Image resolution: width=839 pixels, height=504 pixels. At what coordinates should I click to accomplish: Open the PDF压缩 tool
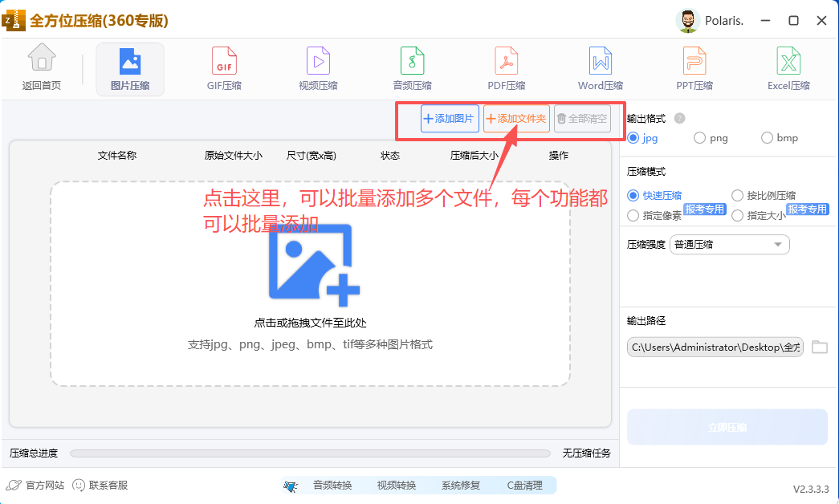(506, 68)
